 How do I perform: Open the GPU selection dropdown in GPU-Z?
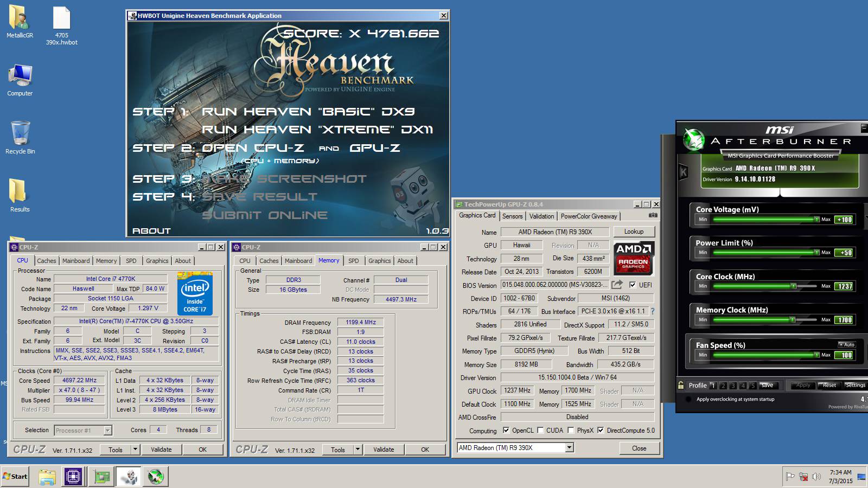(569, 447)
